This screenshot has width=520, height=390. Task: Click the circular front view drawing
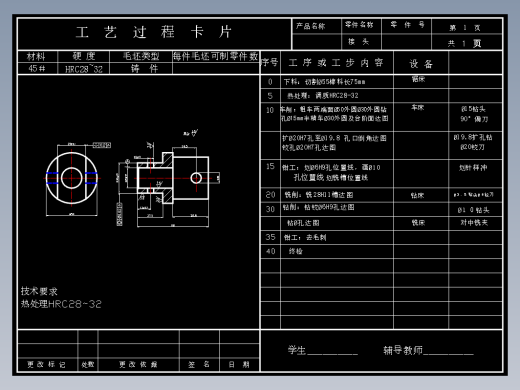(72, 178)
